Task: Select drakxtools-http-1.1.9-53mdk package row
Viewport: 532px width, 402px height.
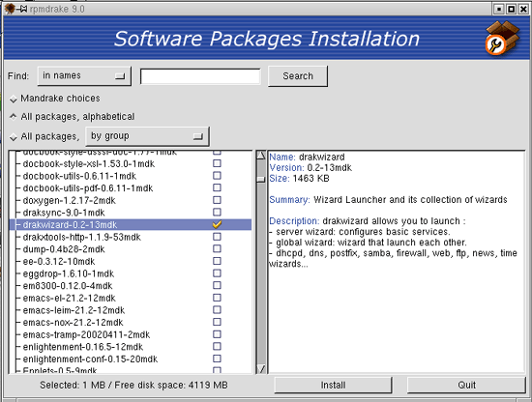Action: pyautogui.click(x=131, y=237)
